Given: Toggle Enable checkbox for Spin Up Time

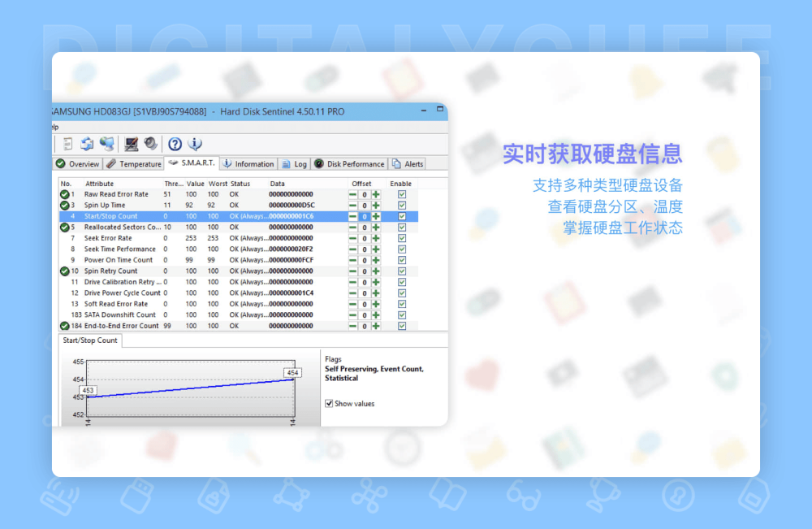Looking at the screenshot, I should tap(402, 205).
